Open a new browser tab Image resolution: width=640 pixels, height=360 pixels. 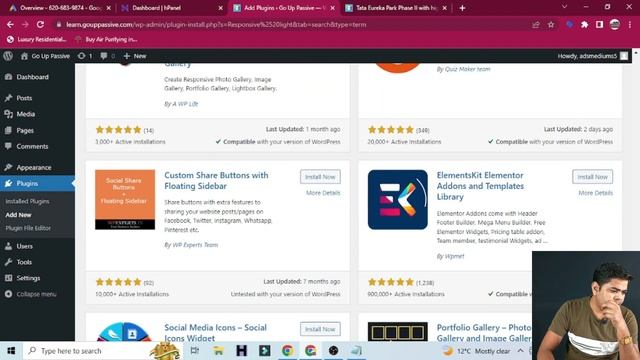tap(462, 8)
